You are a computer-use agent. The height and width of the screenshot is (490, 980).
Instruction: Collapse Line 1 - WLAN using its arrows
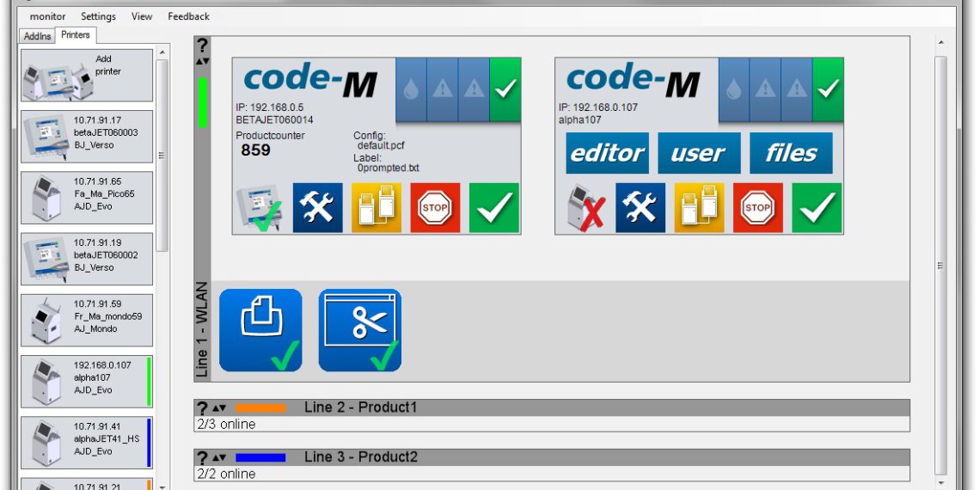click(x=202, y=61)
